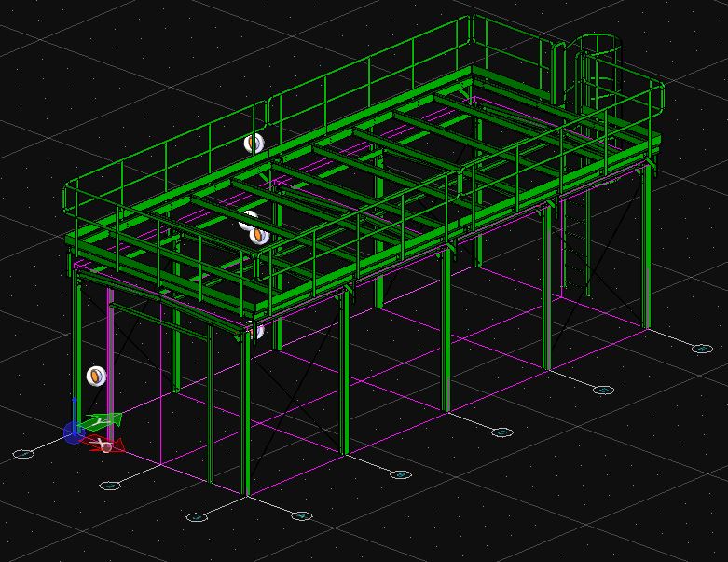Click the rightmost grid axis bubble

click(x=703, y=349)
